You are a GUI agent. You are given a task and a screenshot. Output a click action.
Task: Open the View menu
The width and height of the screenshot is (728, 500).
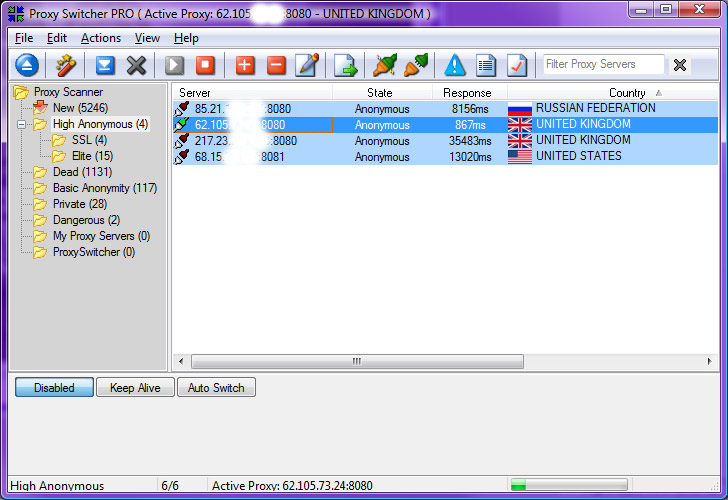click(x=147, y=38)
